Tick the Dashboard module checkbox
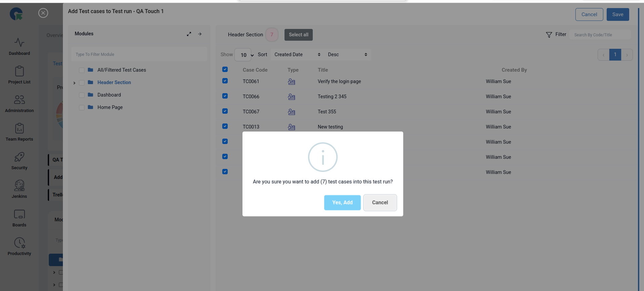 pos(82,95)
